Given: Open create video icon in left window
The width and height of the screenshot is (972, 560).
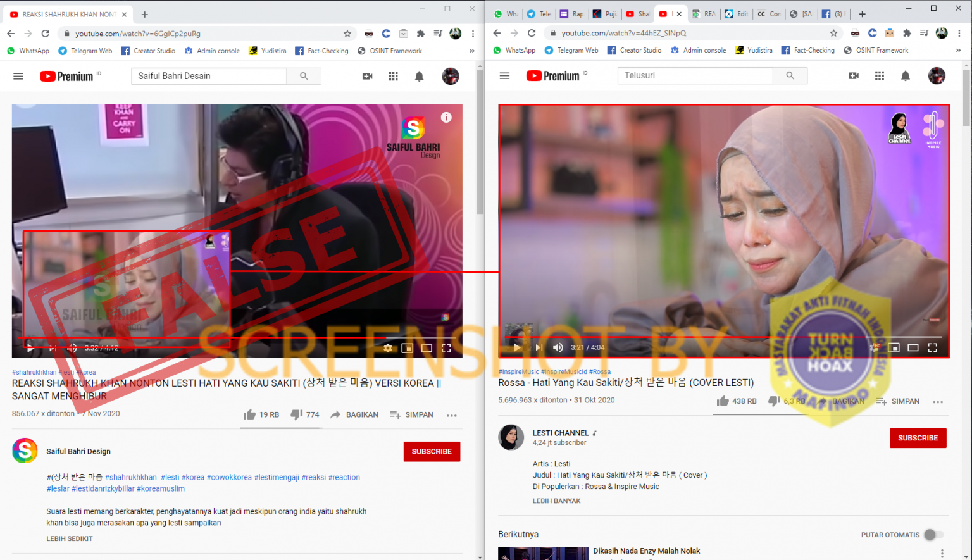Looking at the screenshot, I should point(367,76).
